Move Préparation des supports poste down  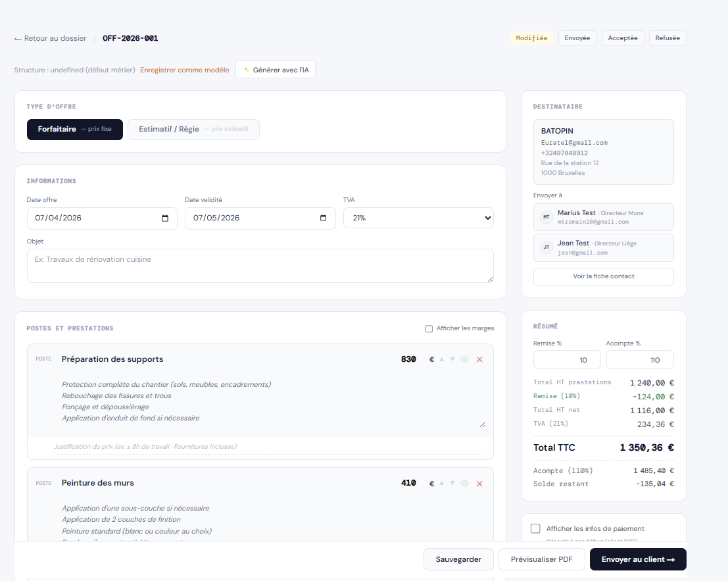tap(452, 359)
